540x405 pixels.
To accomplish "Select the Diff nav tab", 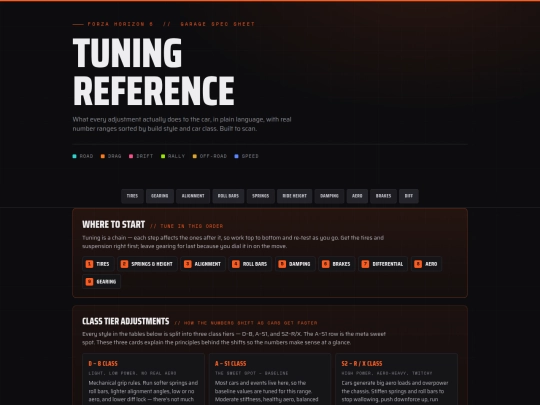I will (409, 196).
